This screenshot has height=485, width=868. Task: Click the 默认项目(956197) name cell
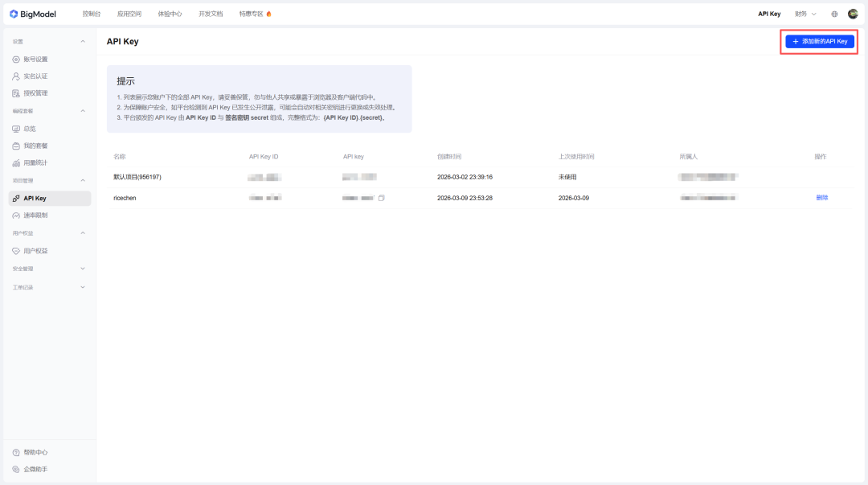(x=137, y=178)
